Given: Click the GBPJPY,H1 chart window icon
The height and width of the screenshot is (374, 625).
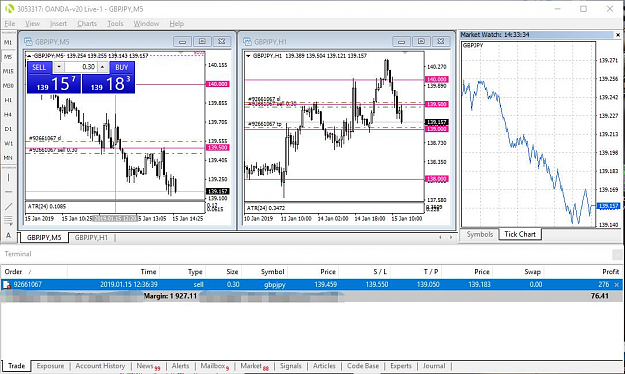Looking at the screenshot, I should (247, 41).
